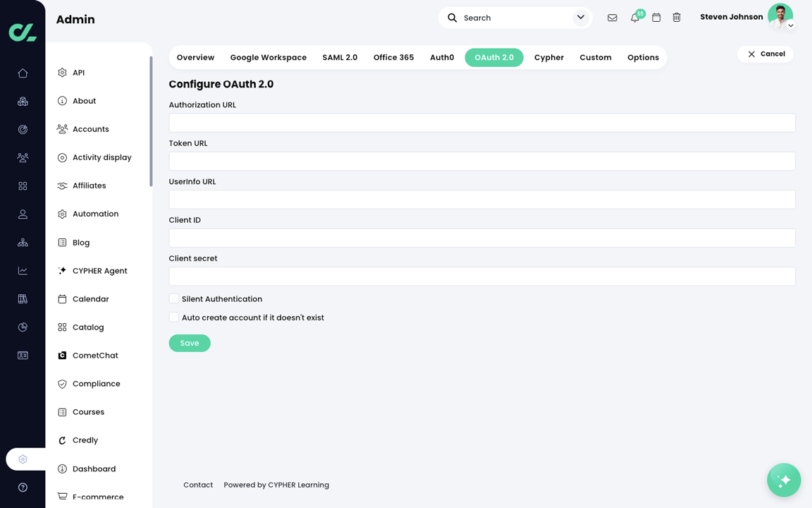
Task: Click the CYPHER Learning logo
Action: click(22, 32)
